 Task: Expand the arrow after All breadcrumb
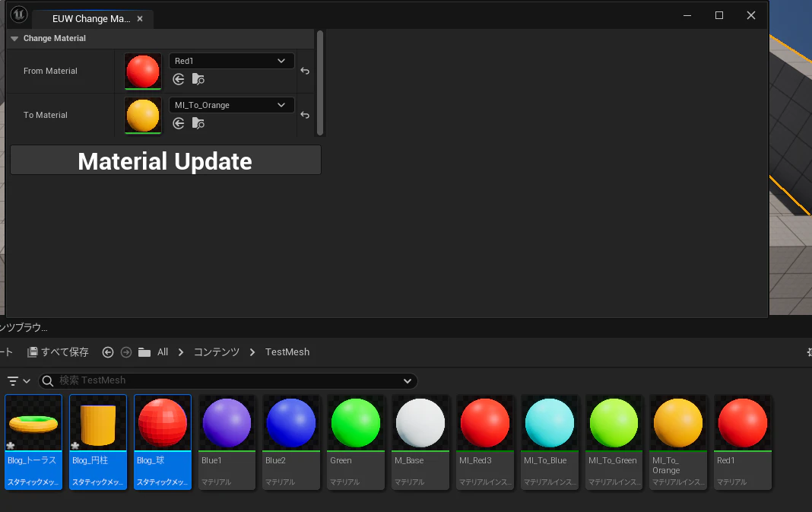pos(181,352)
